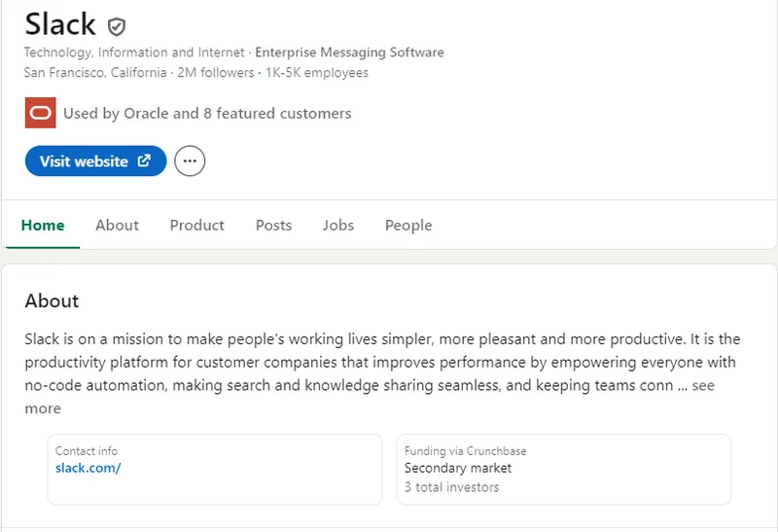The width and height of the screenshot is (778, 532).
Task: Click the About section heading
Action: [x=52, y=301]
